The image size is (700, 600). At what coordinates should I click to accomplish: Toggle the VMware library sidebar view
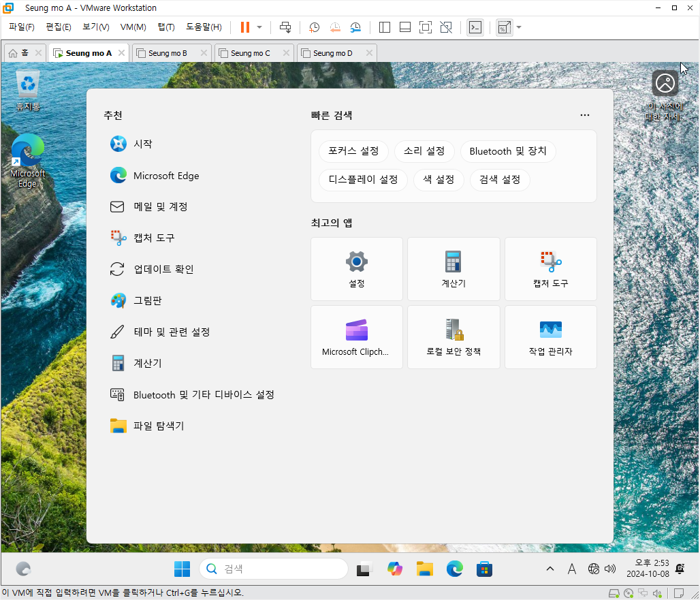384,27
